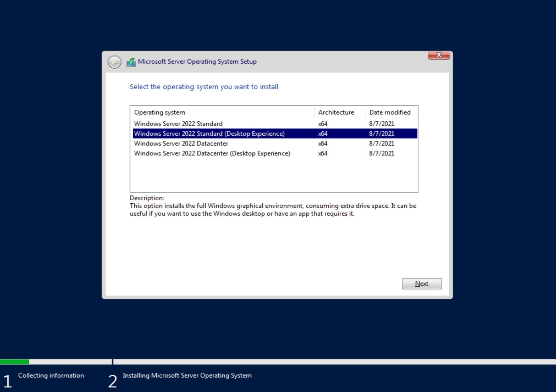Click the Server Setup install icon in title bar
Viewport: 556px width, 392px height.
(x=131, y=61)
